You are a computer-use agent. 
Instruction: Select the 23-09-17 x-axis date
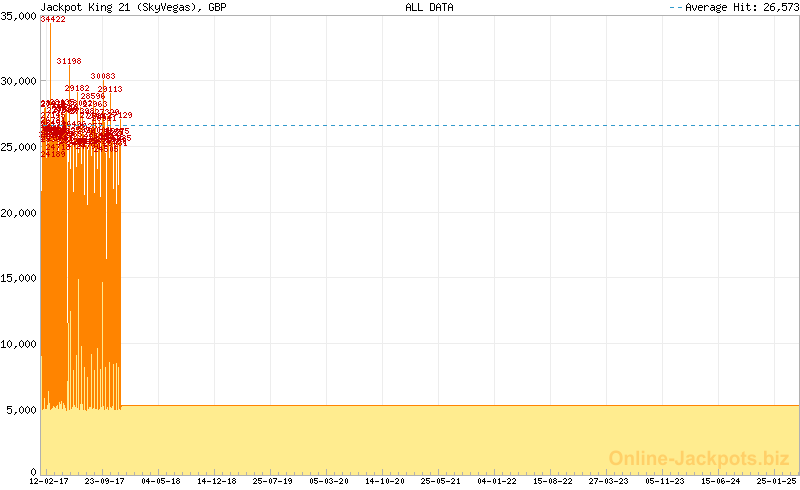tap(105, 481)
